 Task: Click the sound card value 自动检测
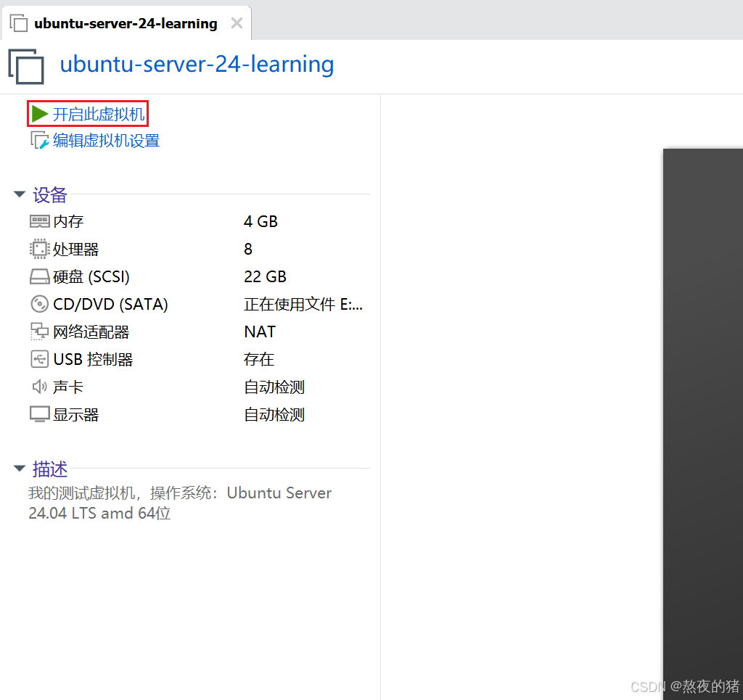274,387
